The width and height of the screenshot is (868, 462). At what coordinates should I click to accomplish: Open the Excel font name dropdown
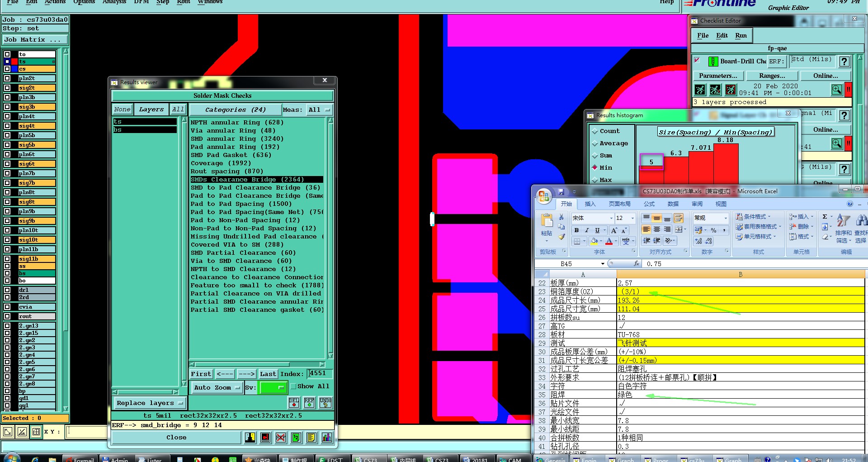pos(611,218)
